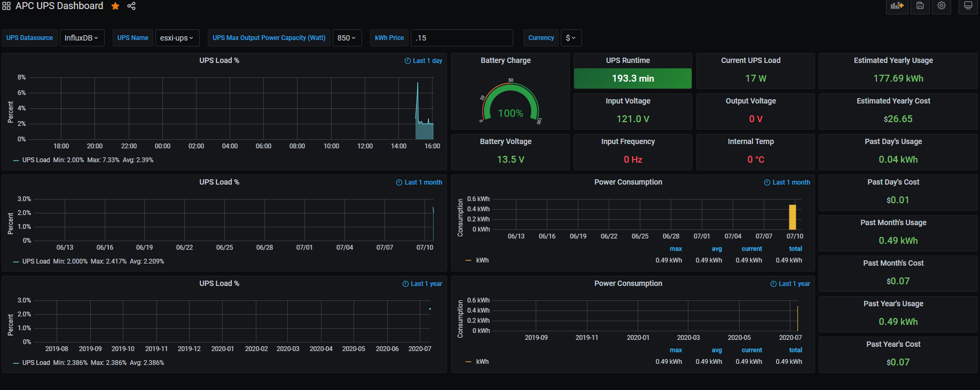The width and height of the screenshot is (980, 390).
Task: Sort monthly Power Consumption legend by total
Action: (x=796, y=249)
